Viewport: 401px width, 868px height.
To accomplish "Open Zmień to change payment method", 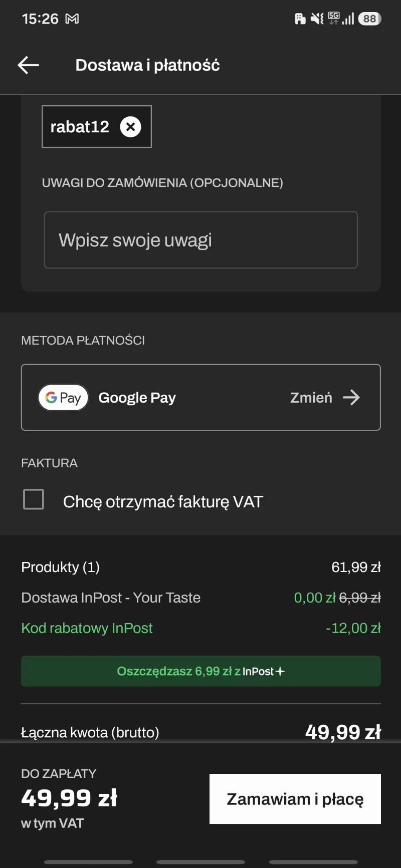I will click(x=311, y=398).
